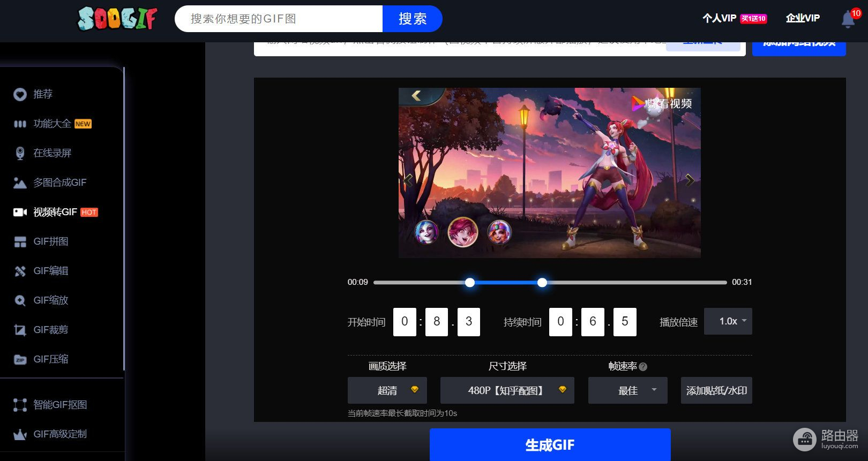The height and width of the screenshot is (461, 868).
Task: Open the 超清 quality dropdown
Action: pos(387,390)
